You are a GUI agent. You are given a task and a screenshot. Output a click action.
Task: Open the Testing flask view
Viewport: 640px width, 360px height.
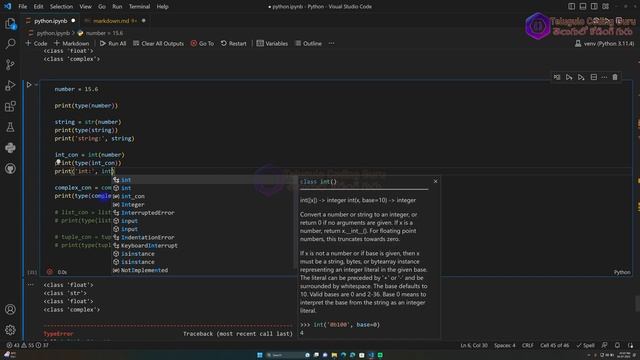coord(10,127)
